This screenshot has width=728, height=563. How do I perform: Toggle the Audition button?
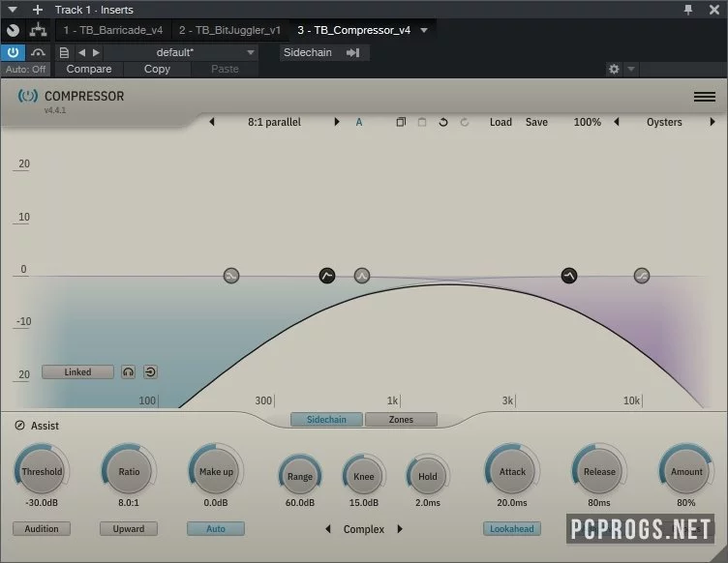click(42, 529)
